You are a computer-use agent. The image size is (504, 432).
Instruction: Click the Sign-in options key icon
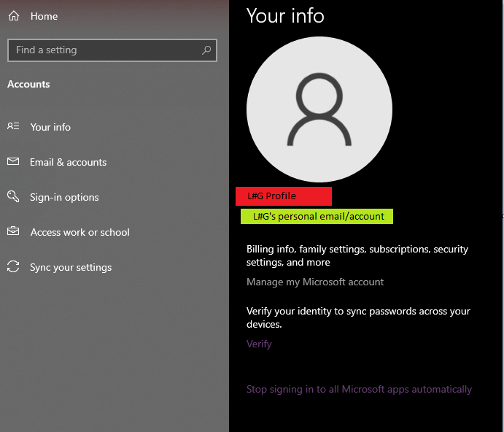pos(13,196)
